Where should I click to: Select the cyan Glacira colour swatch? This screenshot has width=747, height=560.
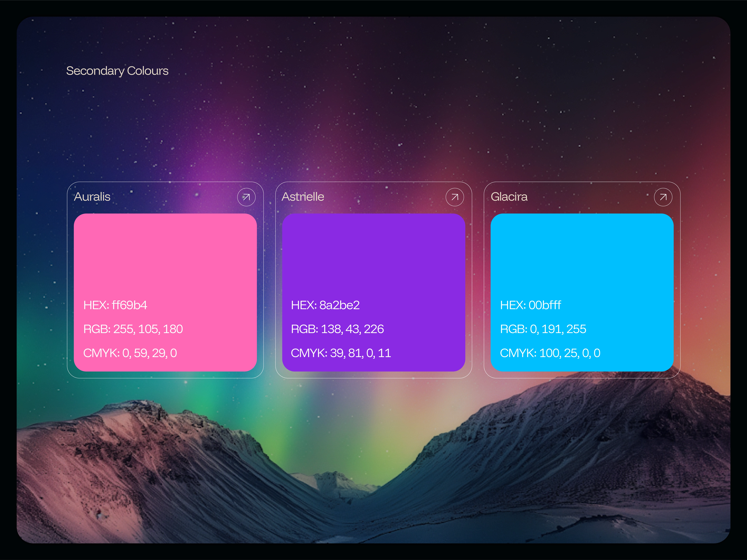click(582, 257)
